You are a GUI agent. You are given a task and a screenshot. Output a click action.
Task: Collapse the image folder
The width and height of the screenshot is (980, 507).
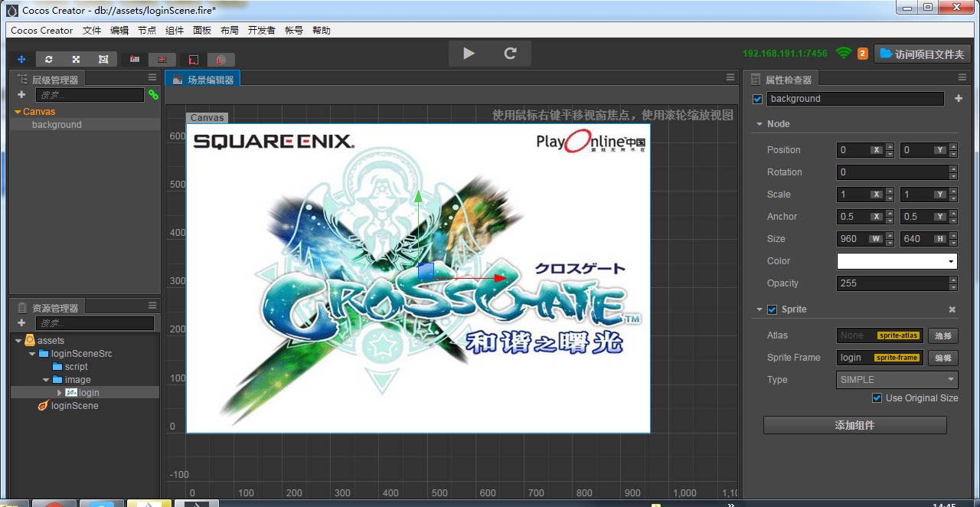(x=46, y=380)
